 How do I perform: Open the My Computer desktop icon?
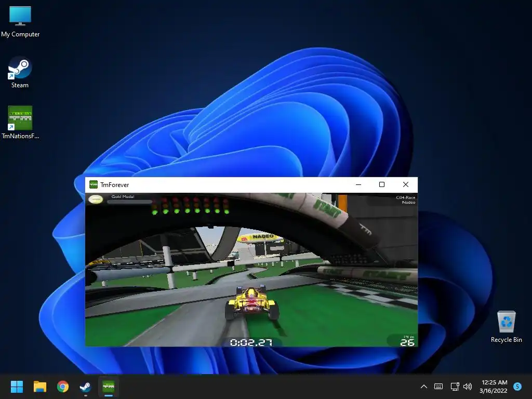[20, 21]
